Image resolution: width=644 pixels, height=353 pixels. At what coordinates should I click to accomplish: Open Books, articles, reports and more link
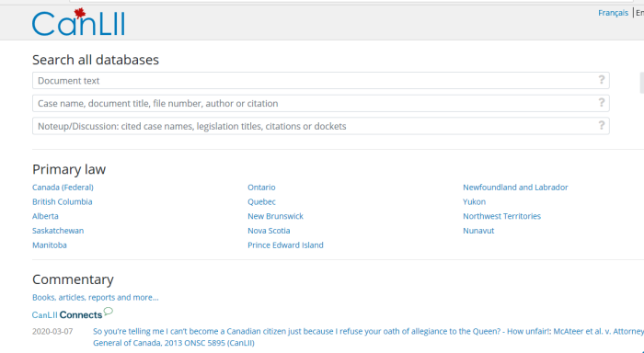[96, 297]
